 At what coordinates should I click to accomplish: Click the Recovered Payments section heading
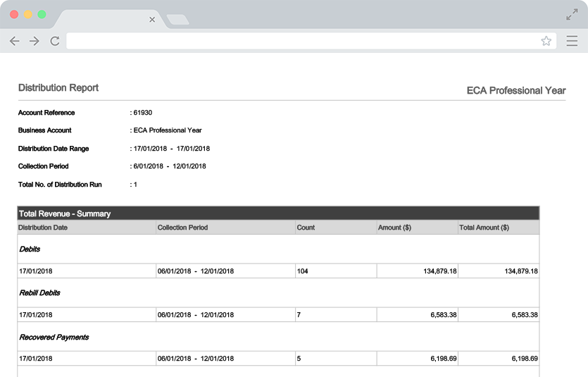click(x=54, y=337)
